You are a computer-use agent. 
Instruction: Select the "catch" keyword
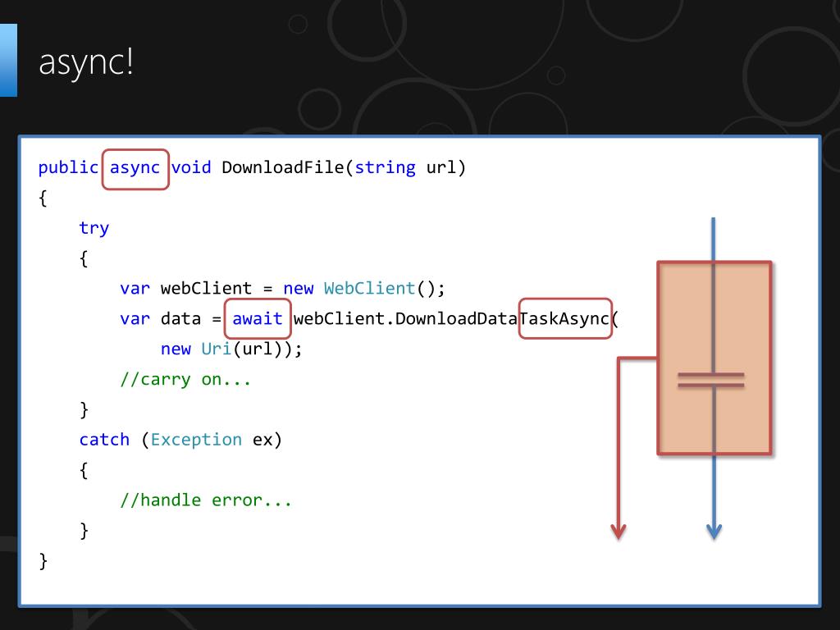click(104, 440)
